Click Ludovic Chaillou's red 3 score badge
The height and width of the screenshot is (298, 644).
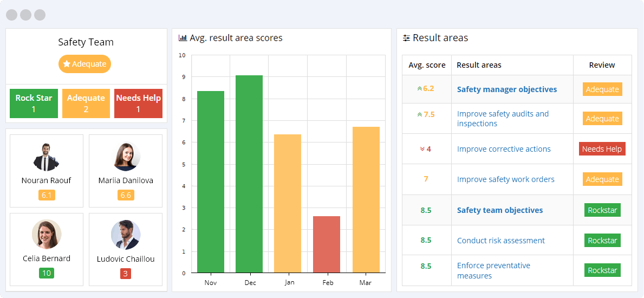pos(126,273)
